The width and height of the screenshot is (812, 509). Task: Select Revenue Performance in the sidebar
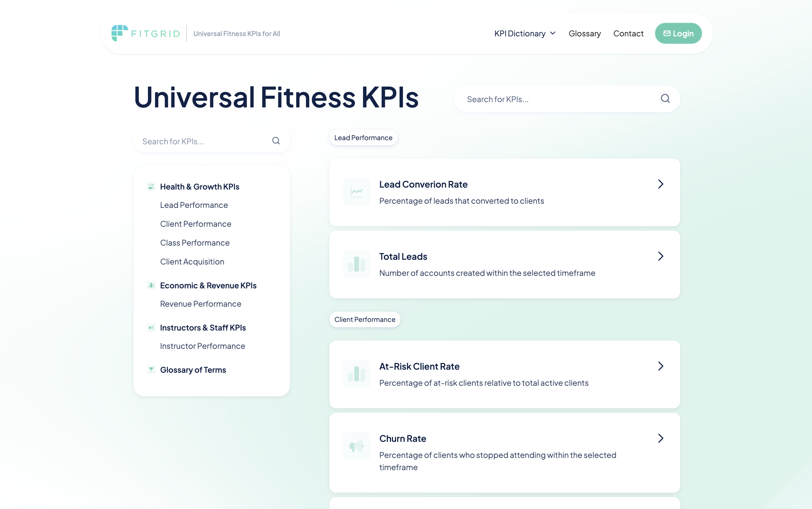[201, 304]
